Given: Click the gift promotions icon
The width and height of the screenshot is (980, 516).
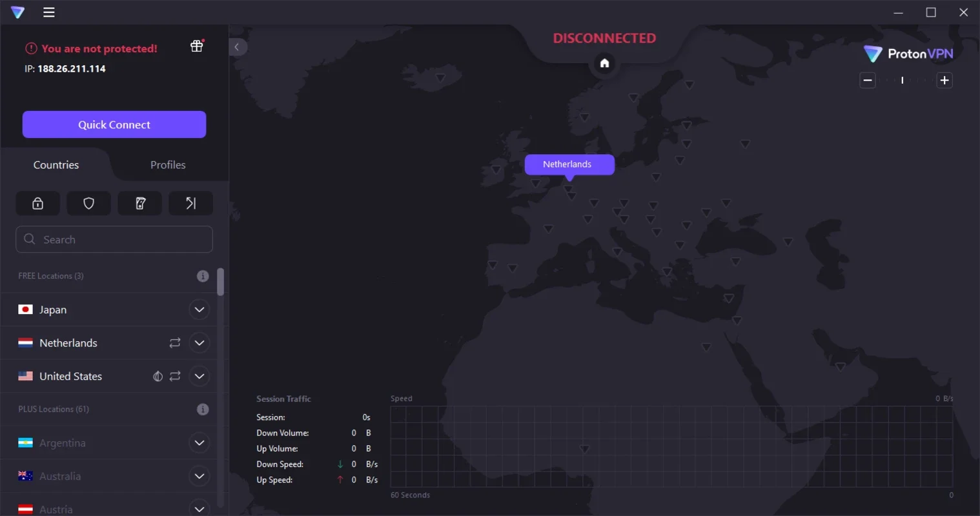Looking at the screenshot, I should tap(197, 46).
